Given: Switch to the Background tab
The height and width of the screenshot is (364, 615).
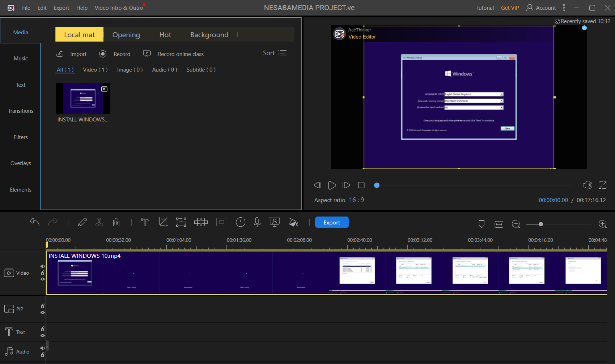Looking at the screenshot, I should pos(209,35).
